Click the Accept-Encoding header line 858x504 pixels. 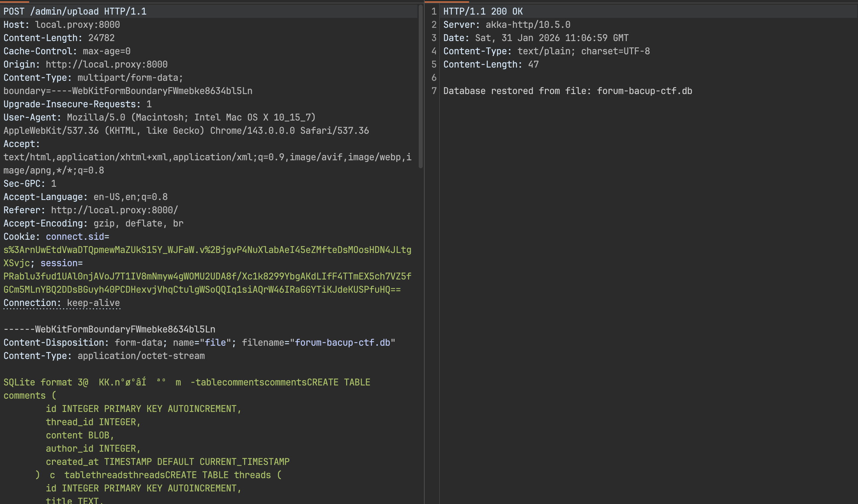coord(93,223)
